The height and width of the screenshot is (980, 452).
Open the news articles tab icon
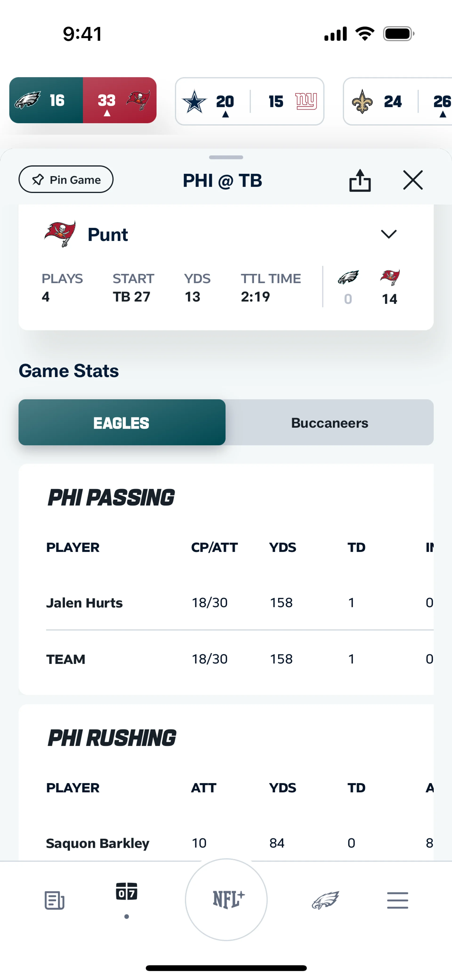54,900
